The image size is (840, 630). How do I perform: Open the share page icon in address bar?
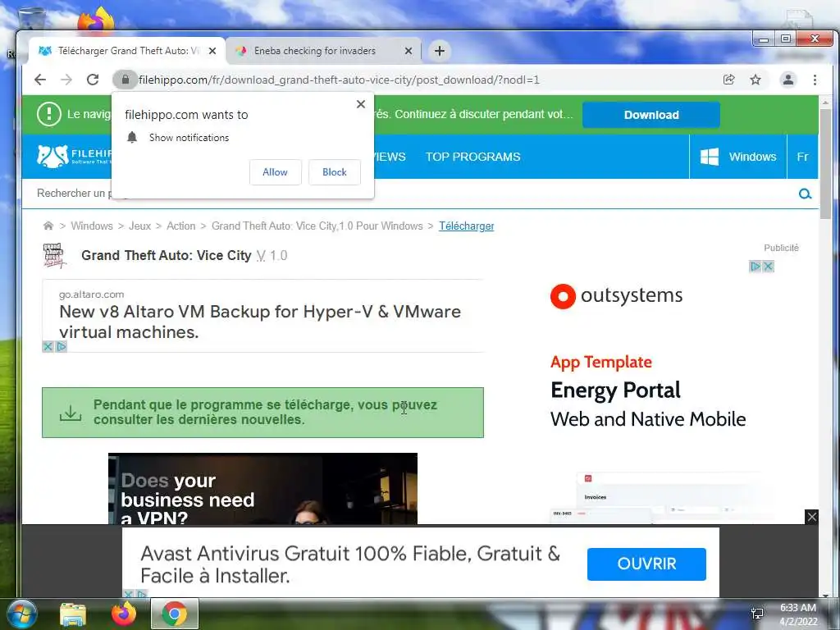click(x=728, y=80)
